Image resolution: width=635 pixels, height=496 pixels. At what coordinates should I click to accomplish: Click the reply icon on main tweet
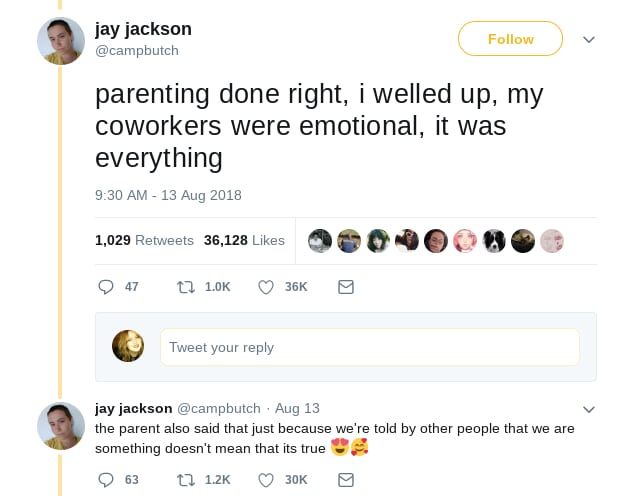[105, 287]
